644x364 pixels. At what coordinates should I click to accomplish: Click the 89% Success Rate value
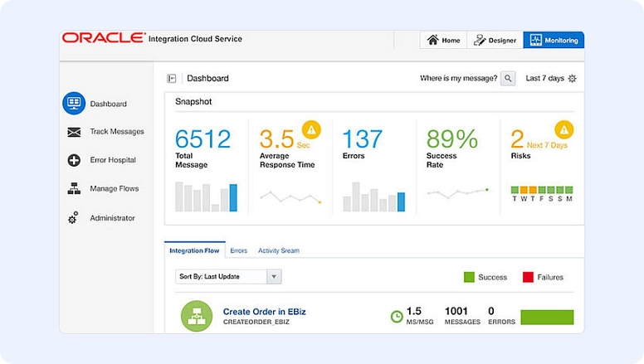(x=452, y=138)
